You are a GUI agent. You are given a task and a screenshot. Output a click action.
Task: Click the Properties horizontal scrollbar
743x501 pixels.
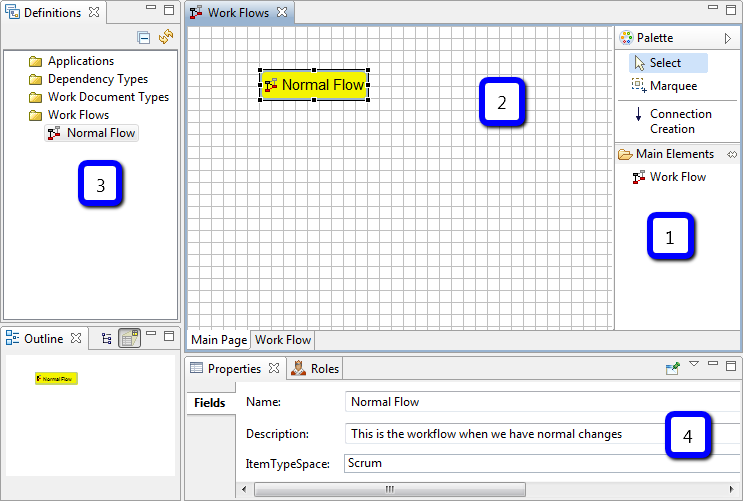[x=390, y=490]
